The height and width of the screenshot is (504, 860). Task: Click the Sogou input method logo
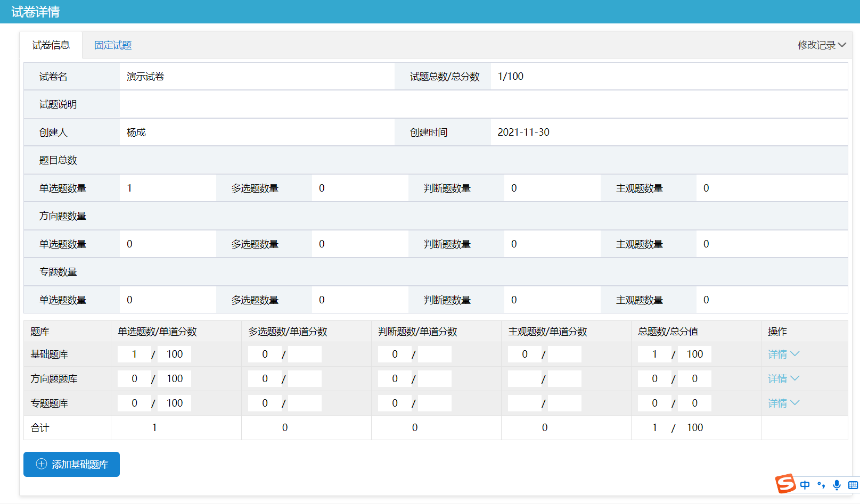tap(785, 484)
